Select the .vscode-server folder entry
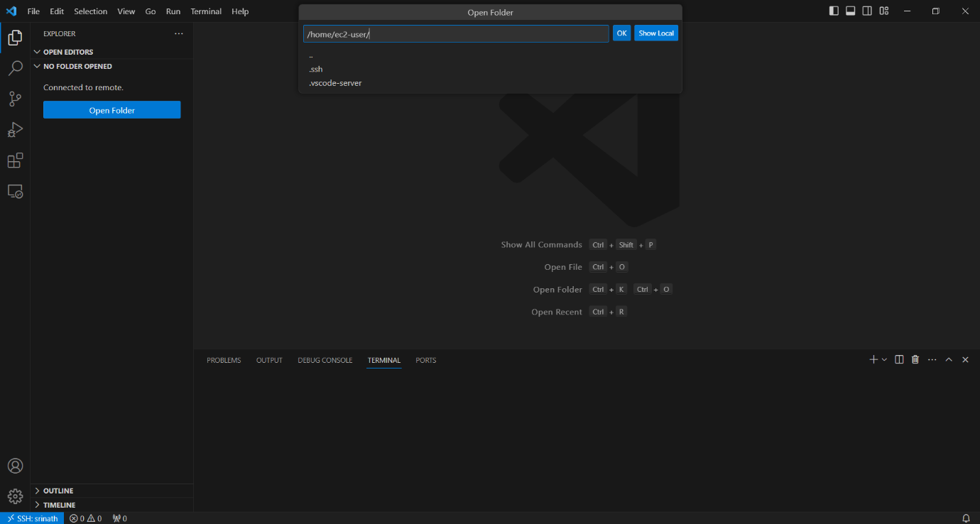Viewport: 980px width, 524px height. tap(490, 83)
